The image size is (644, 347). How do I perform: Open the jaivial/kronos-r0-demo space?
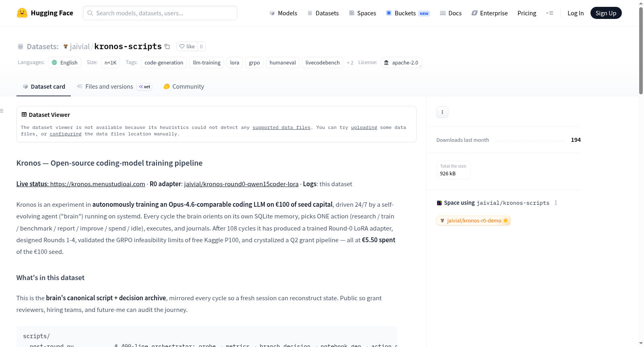coord(473,220)
